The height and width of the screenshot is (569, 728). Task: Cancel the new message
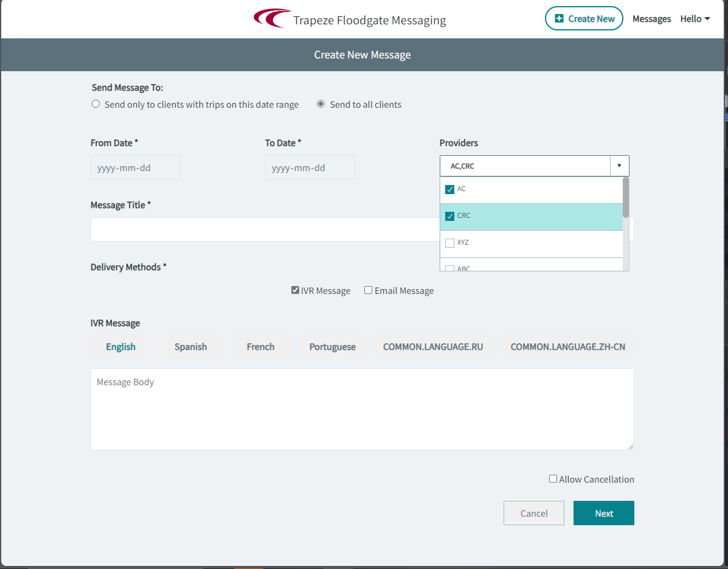pos(533,513)
